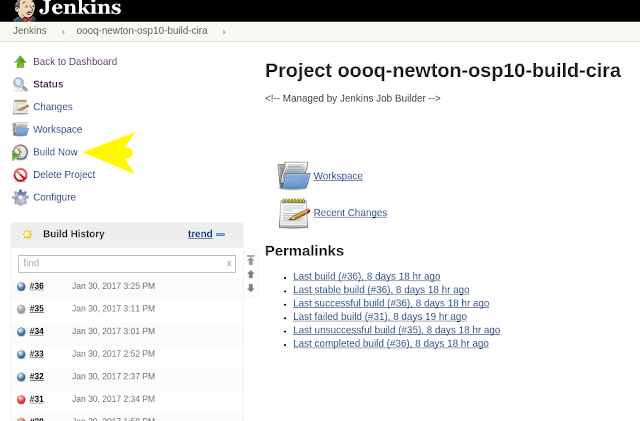Open build #32 link
Screen dimensions: 640x421
[x=37, y=376]
